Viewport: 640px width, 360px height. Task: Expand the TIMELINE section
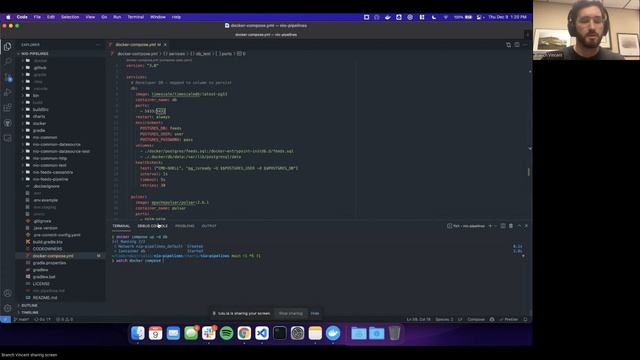coord(30,312)
